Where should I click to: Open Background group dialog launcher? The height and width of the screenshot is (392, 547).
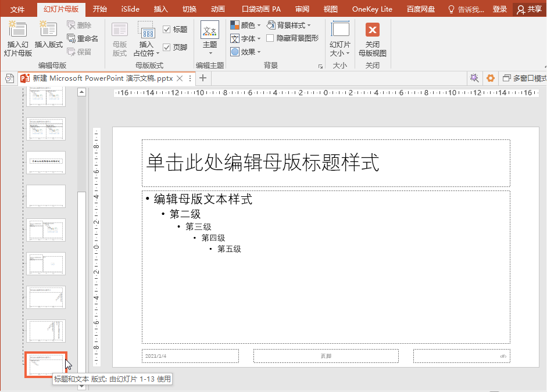click(x=320, y=66)
